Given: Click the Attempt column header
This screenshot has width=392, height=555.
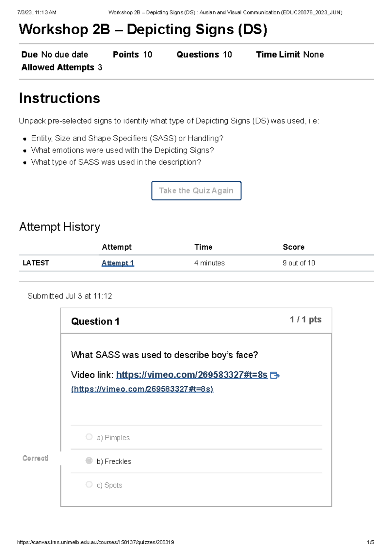Looking at the screenshot, I should coord(117,247).
